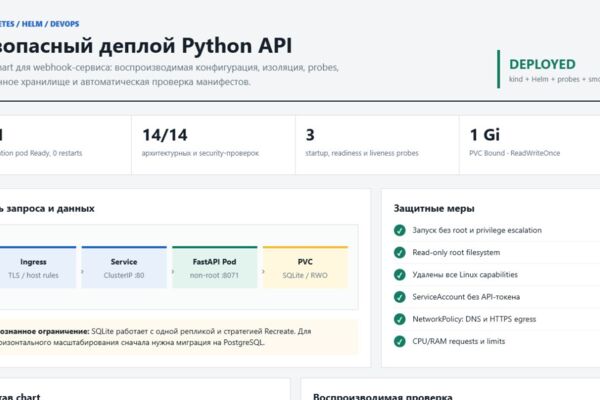This screenshot has width=600, height=400.
Task: Click the DEPLOYED status label
Action: click(x=542, y=64)
